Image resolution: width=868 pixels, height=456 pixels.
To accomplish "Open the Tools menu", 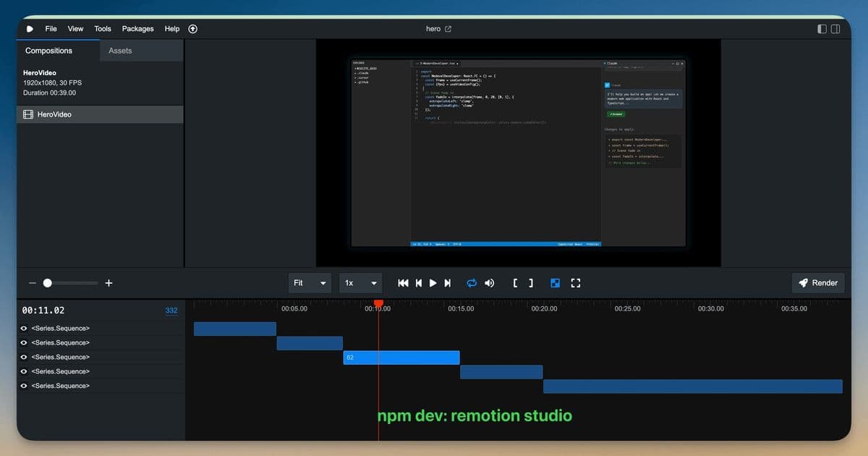I will [x=102, y=29].
